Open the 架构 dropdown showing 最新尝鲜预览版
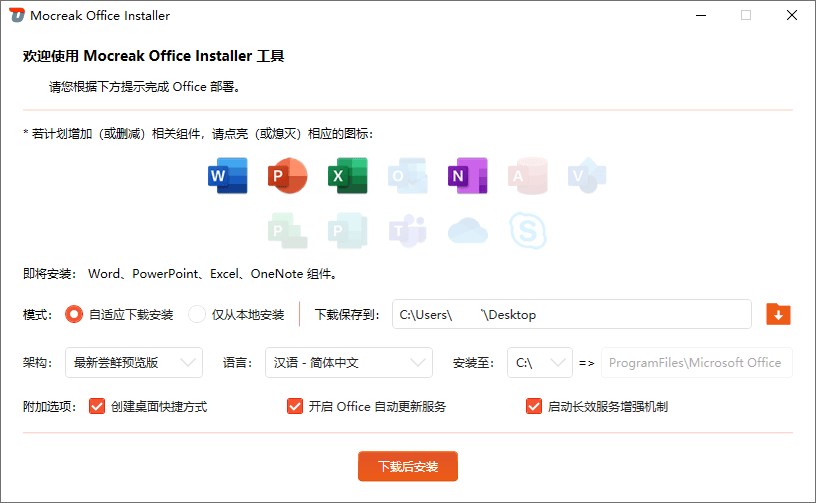This screenshot has height=503, width=816. click(133, 363)
